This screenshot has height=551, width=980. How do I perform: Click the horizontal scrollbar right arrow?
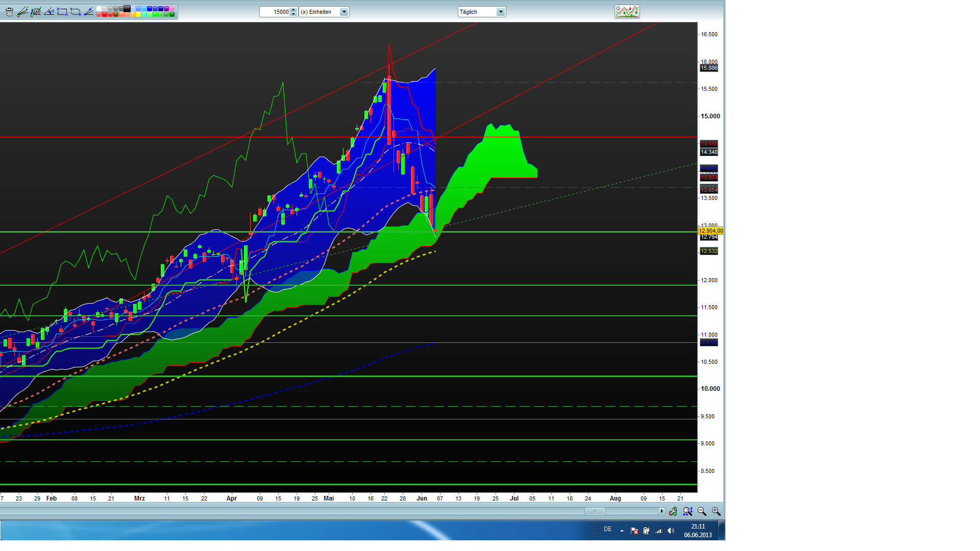point(661,511)
